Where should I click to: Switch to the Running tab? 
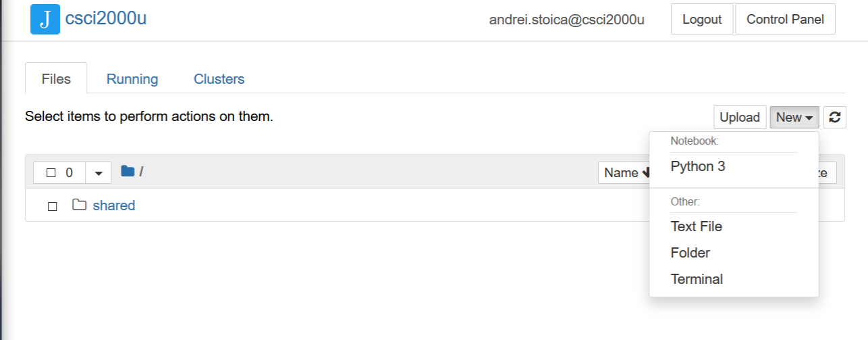click(x=132, y=79)
